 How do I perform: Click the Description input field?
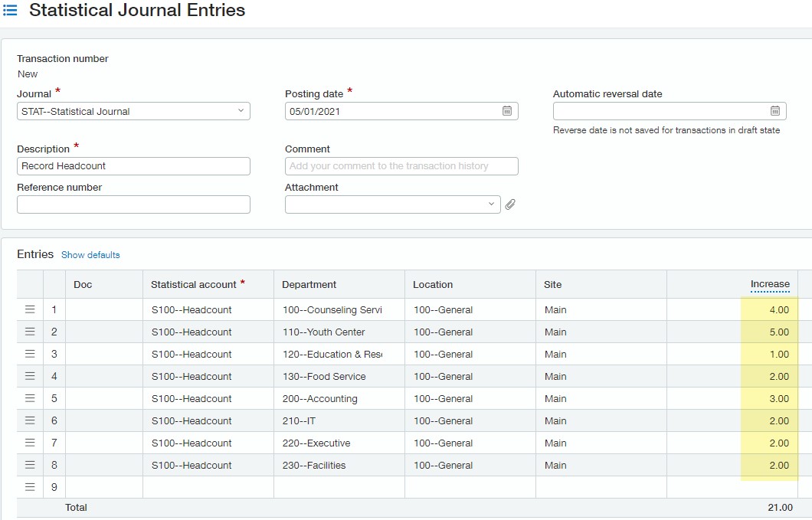click(133, 166)
